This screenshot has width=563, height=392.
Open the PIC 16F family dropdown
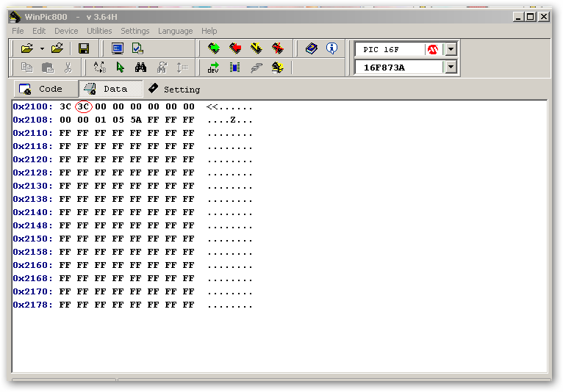(451, 49)
